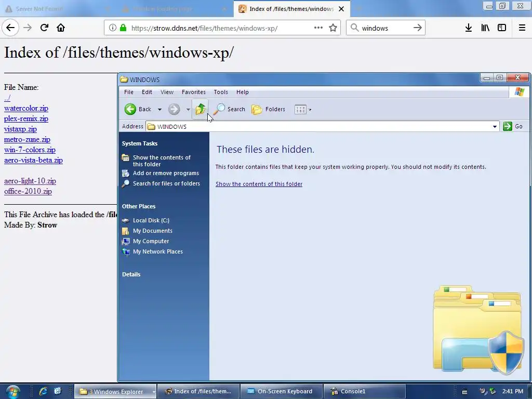The image size is (532, 399).
Task: Submit search with the arrow button
Action: point(418,28)
